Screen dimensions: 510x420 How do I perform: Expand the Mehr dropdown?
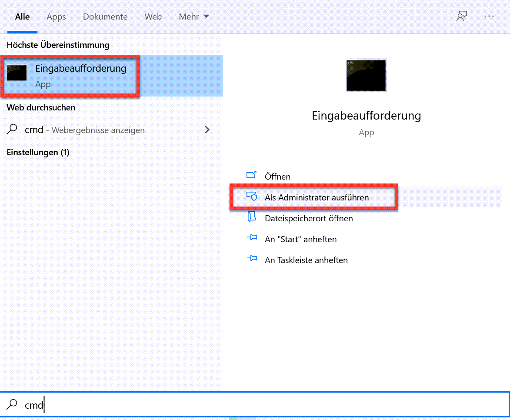click(x=193, y=17)
